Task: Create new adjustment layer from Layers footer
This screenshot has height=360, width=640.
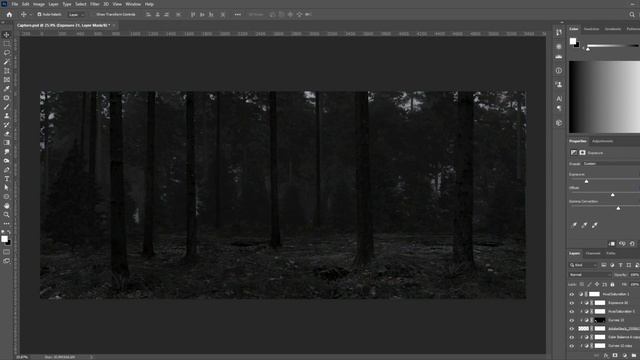Action: point(624,356)
